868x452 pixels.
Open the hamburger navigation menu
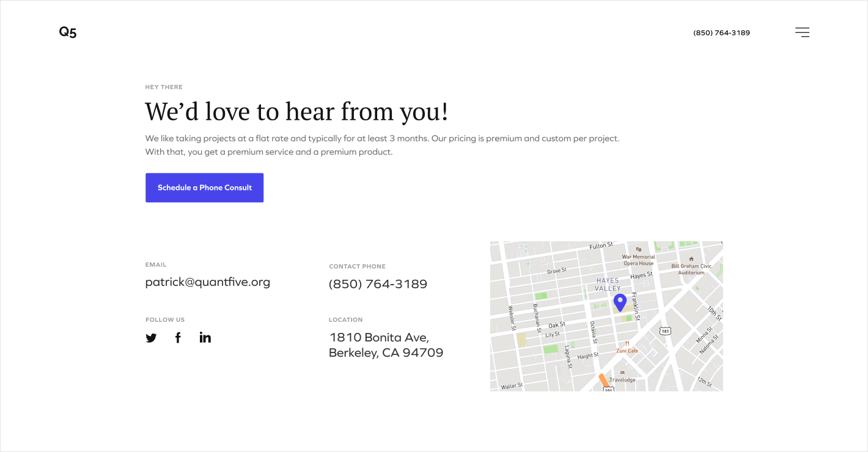(801, 32)
